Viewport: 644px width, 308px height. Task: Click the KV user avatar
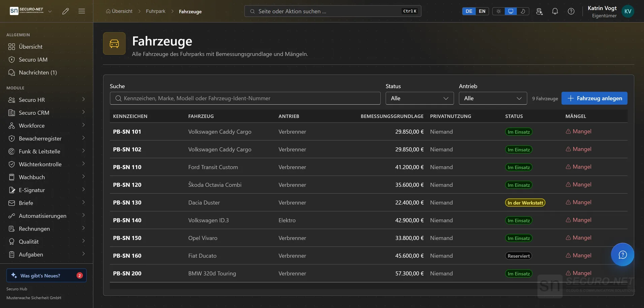pyautogui.click(x=628, y=11)
